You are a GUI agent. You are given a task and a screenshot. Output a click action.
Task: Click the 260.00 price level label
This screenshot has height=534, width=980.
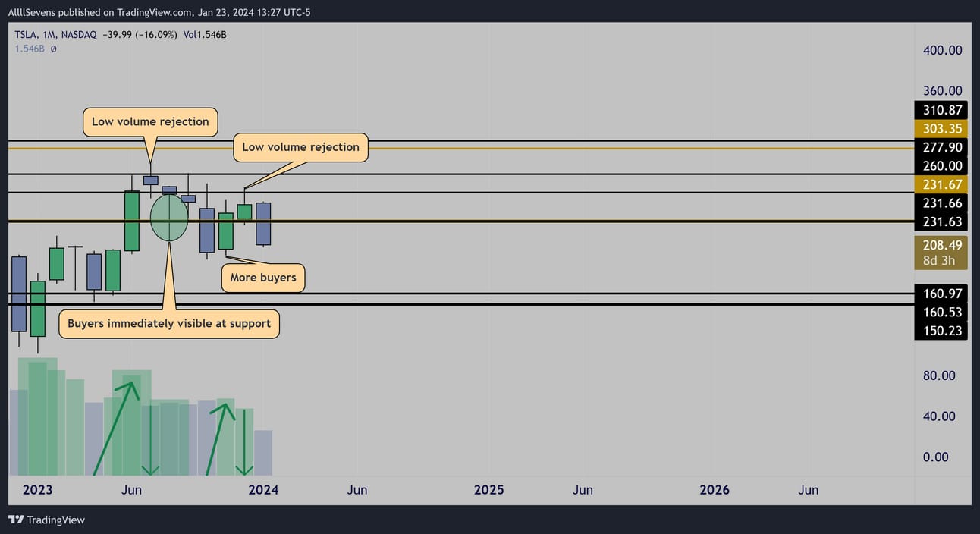tap(941, 166)
